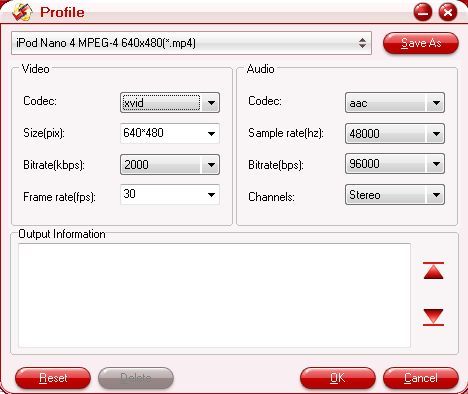
Task: Open the iPod Nano 4 profile preset dropdown
Action: 191,43
